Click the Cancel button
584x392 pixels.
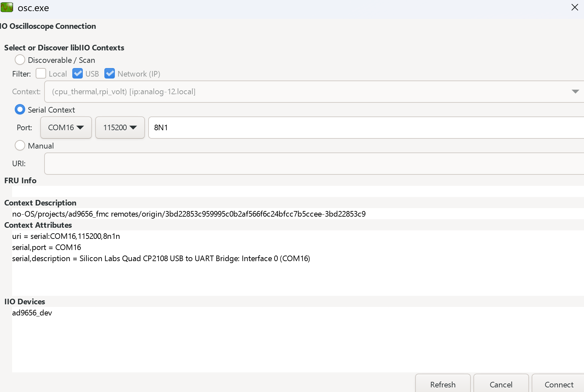[501, 384]
